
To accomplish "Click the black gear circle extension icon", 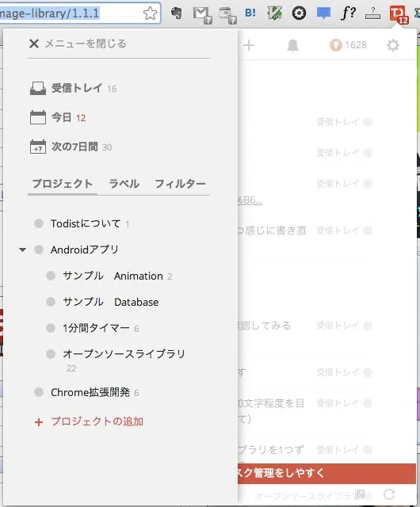I will coord(299,13).
